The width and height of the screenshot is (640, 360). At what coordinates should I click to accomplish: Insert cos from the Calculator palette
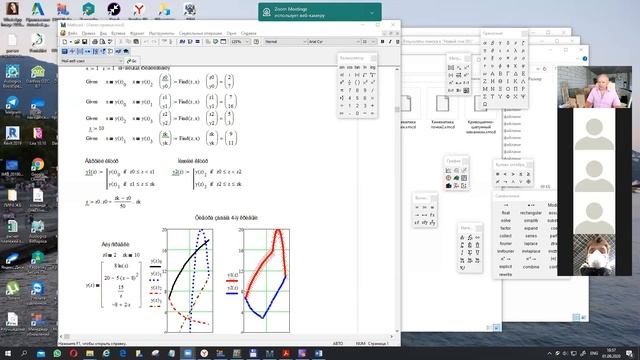pos(350,67)
